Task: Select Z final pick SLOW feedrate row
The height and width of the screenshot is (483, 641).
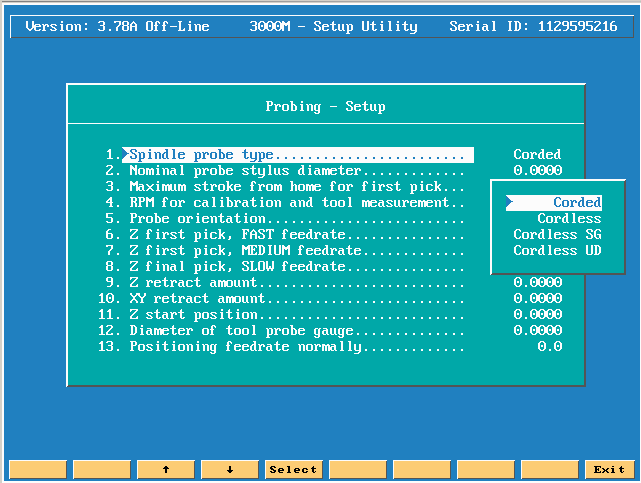Action: pos(285,266)
